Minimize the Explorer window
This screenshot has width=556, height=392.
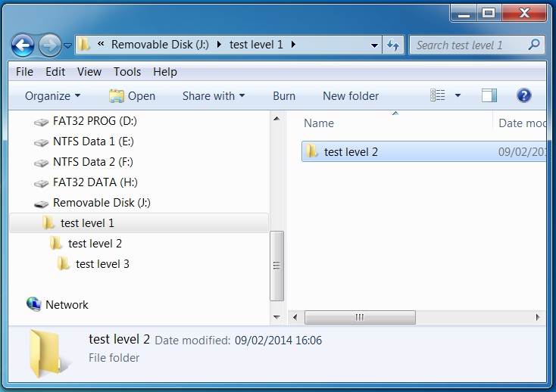[464, 14]
